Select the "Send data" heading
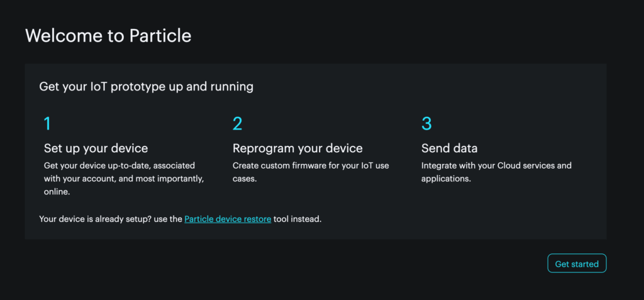Image resolution: width=644 pixels, height=300 pixels. 449,148
